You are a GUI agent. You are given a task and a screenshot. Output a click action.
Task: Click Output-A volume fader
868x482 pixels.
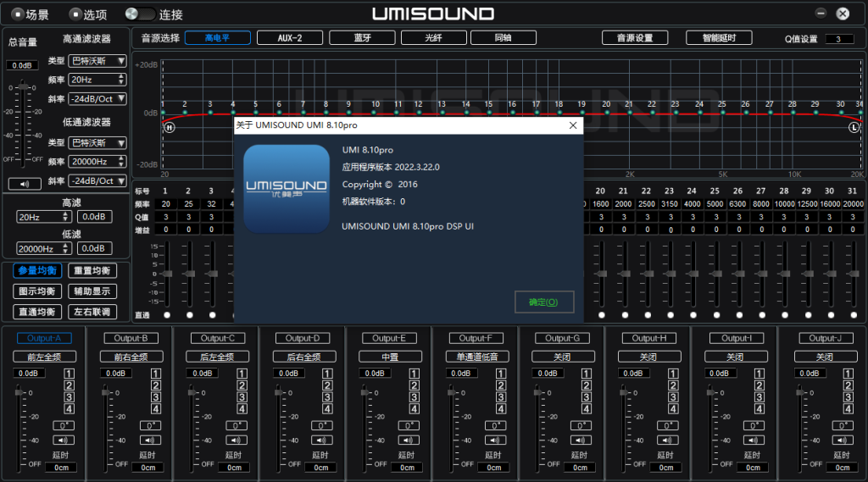[x=20, y=392]
